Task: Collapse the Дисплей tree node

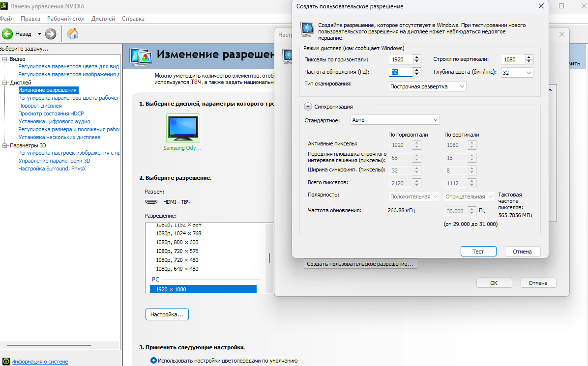Action: click(x=5, y=83)
